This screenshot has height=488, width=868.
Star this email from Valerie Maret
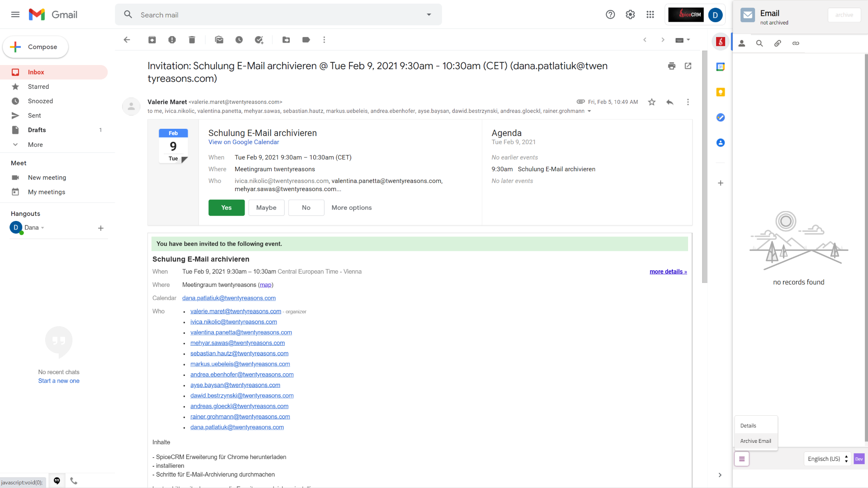[651, 102]
